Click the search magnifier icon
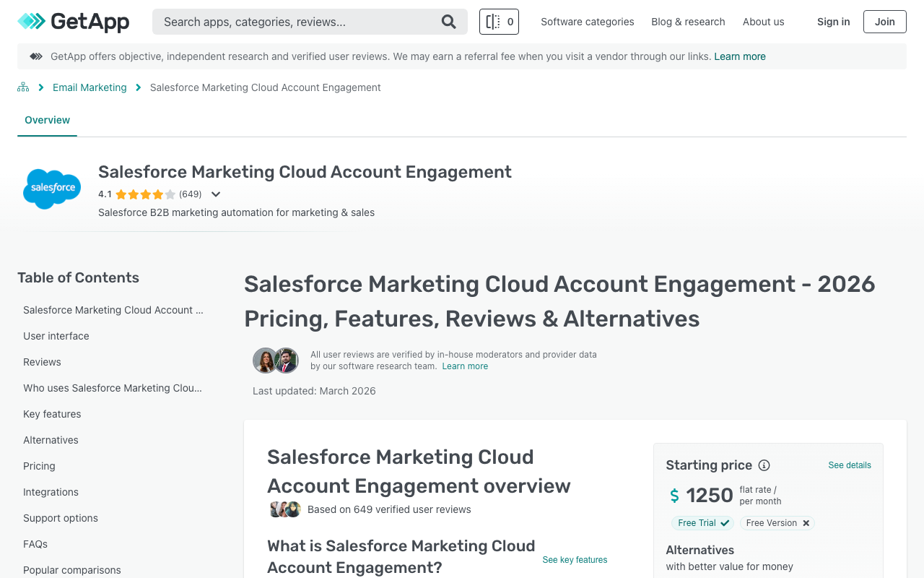924x578 pixels. [x=449, y=22]
